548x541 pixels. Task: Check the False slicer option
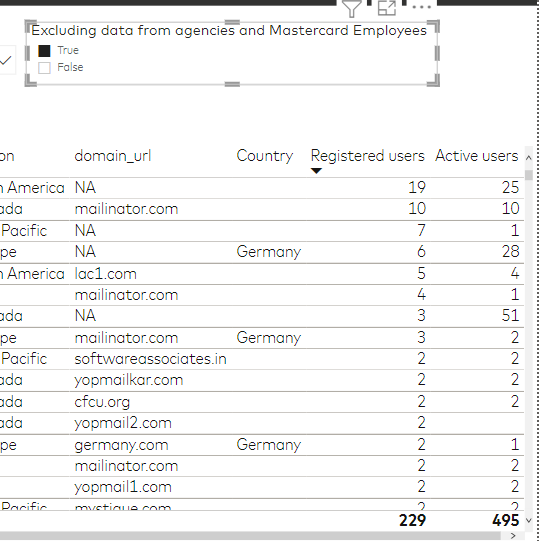44,67
